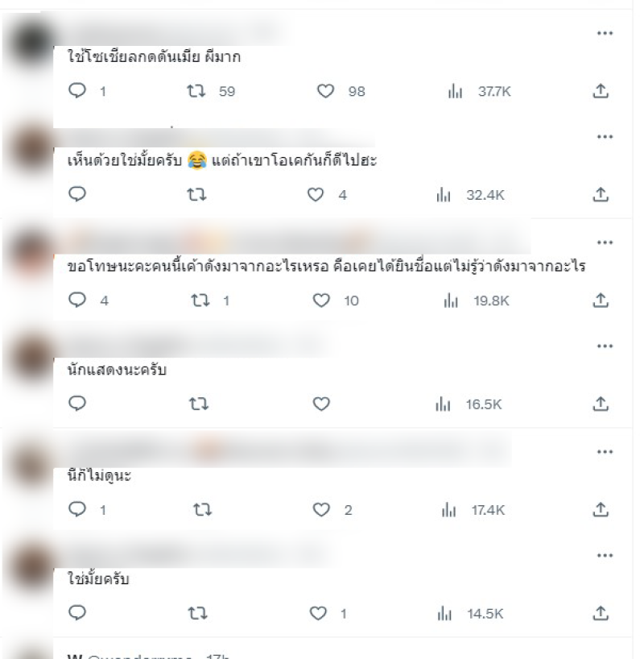Open more options on the 32.4K-view tweet

coord(605,137)
